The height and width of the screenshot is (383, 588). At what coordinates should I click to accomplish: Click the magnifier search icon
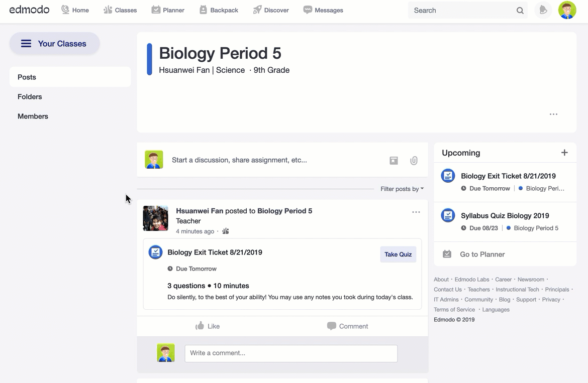[x=520, y=11]
